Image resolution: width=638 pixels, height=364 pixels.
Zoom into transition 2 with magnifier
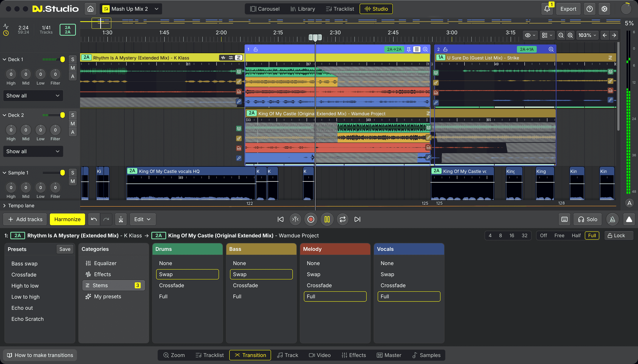click(551, 49)
